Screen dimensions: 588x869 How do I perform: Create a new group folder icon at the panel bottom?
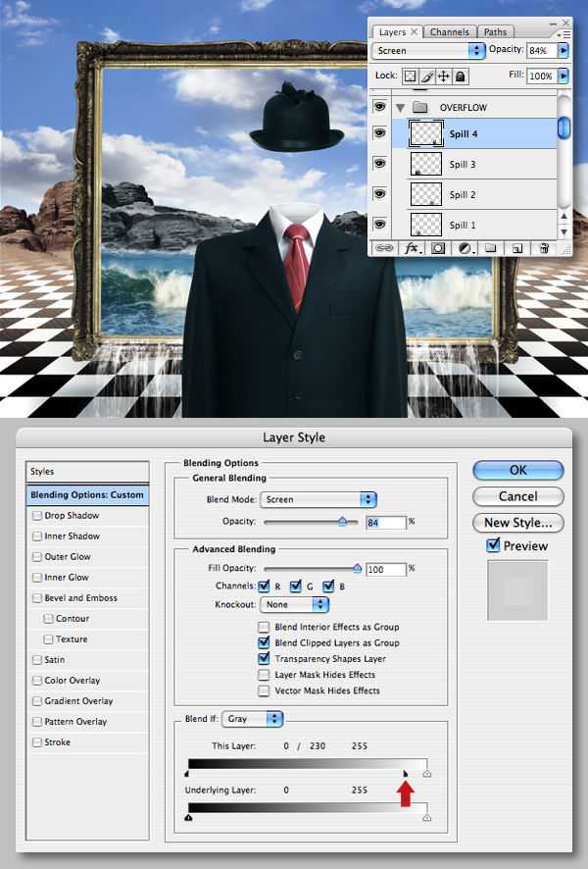[491, 248]
